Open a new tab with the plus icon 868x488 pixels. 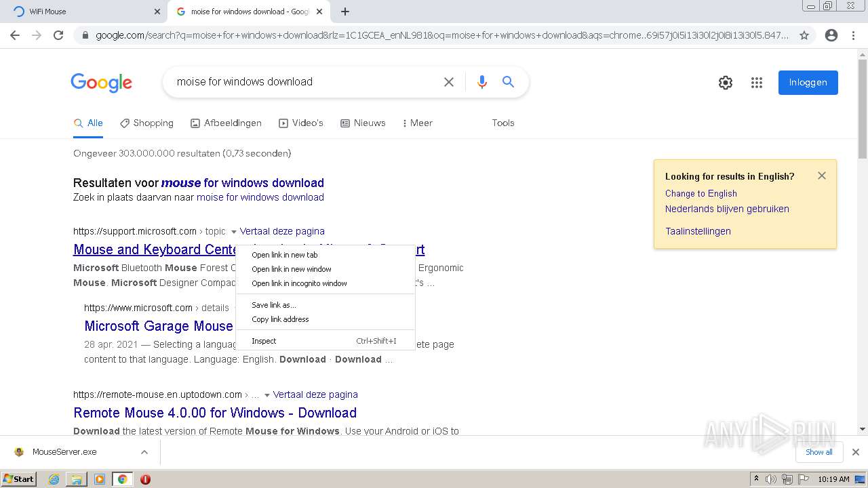345,12
